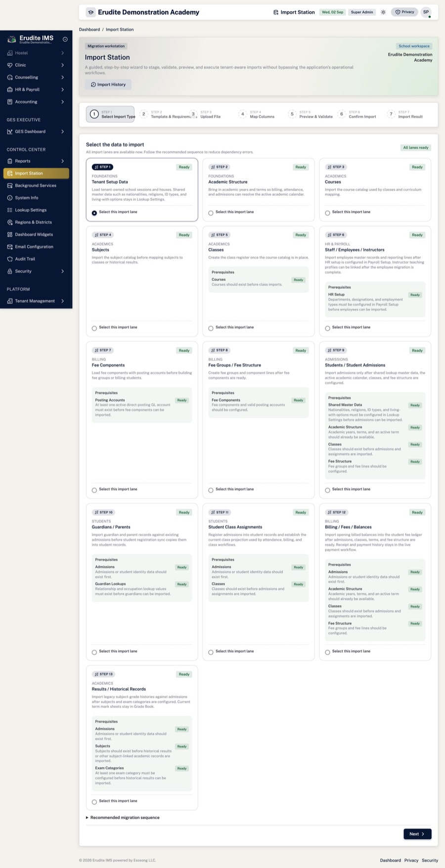Select Tenant Setup Data import lane radio

click(94, 213)
